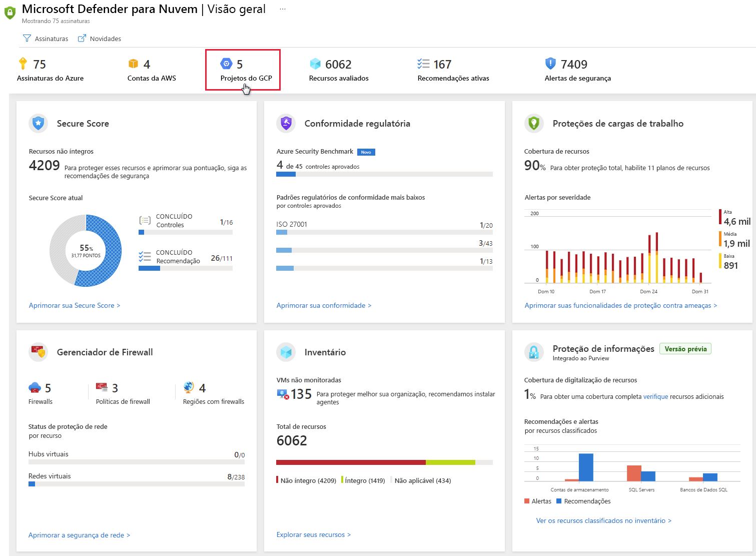Click the Média 1,9 mil severity legend

(x=735, y=240)
